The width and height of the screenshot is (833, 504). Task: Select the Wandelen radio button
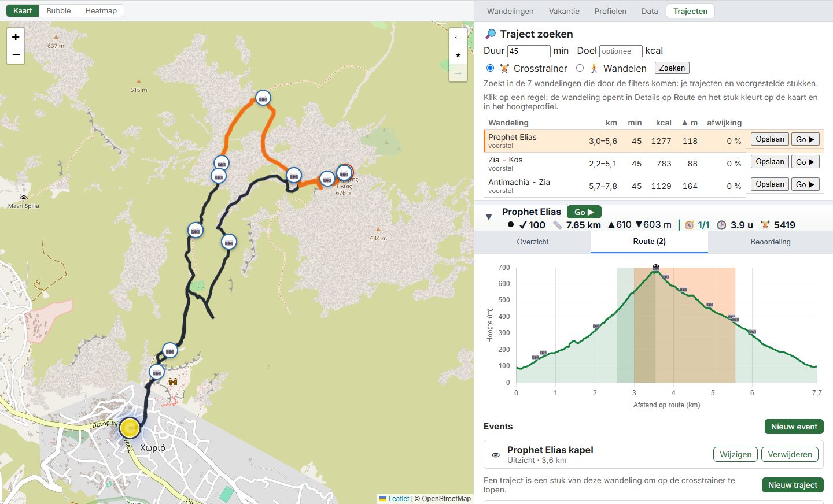[580, 68]
